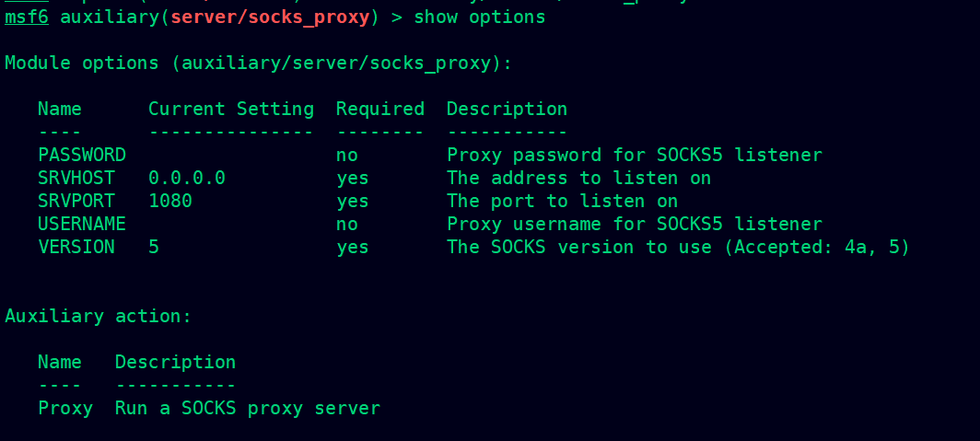980x441 pixels.
Task: Click the 'Current Setting' column header
Action: click(231, 110)
